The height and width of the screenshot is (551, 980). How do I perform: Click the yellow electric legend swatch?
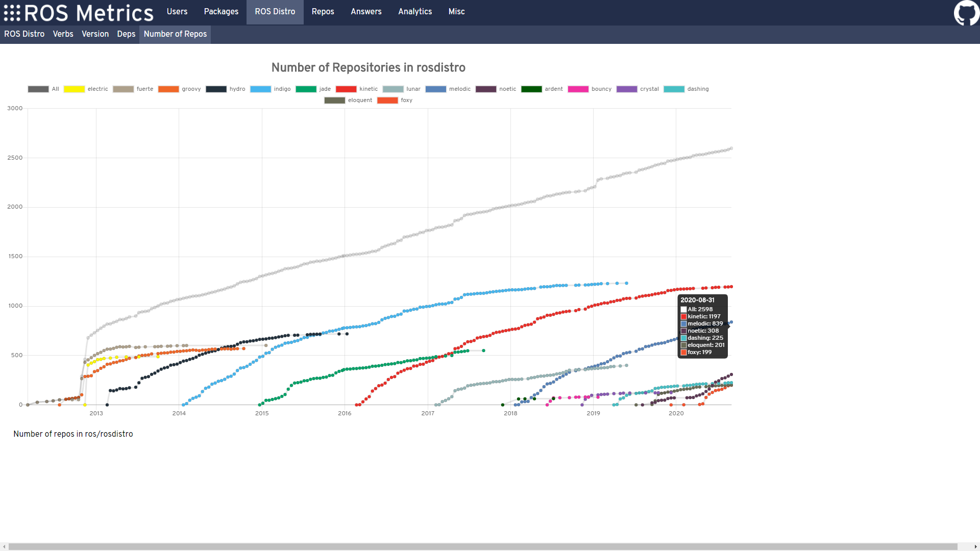(x=74, y=89)
